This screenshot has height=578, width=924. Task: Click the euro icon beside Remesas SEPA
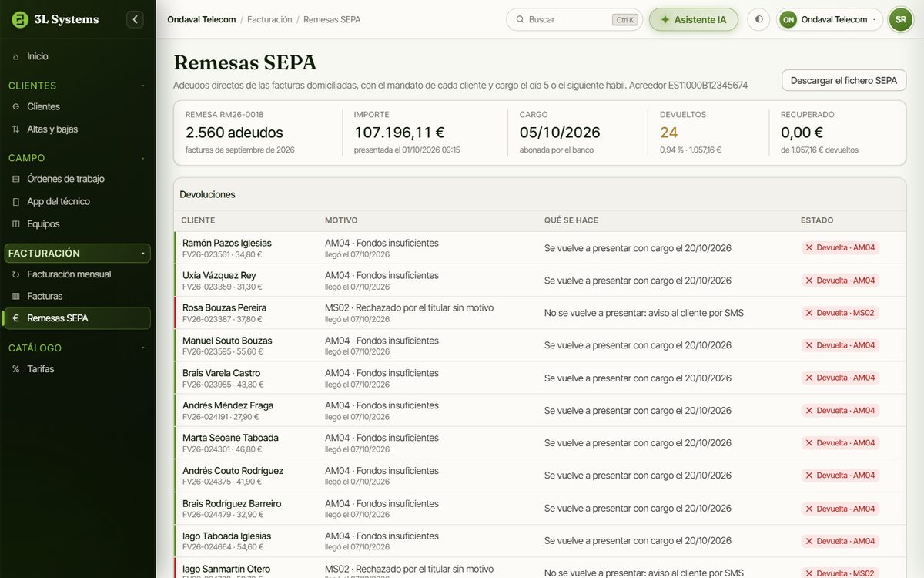tap(16, 318)
